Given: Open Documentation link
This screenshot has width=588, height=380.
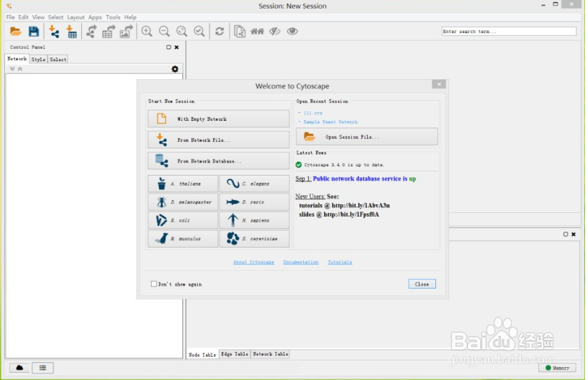Looking at the screenshot, I should [301, 262].
